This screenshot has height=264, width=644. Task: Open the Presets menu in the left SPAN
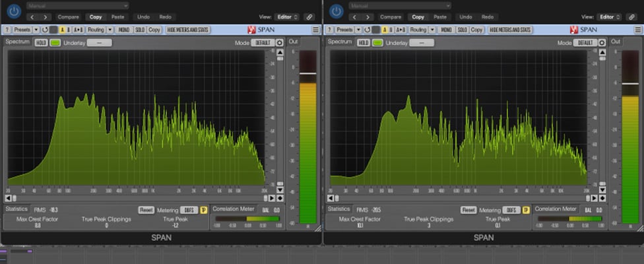[22, 30]
